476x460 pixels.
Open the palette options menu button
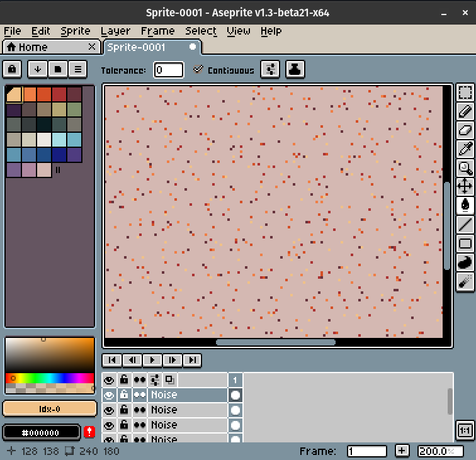click(77, 69)
